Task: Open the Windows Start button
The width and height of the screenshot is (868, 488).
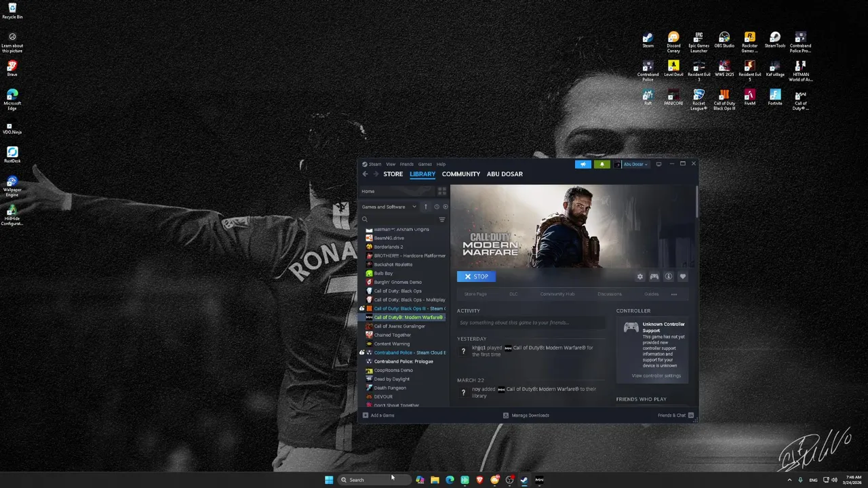Action: [329, 480]
